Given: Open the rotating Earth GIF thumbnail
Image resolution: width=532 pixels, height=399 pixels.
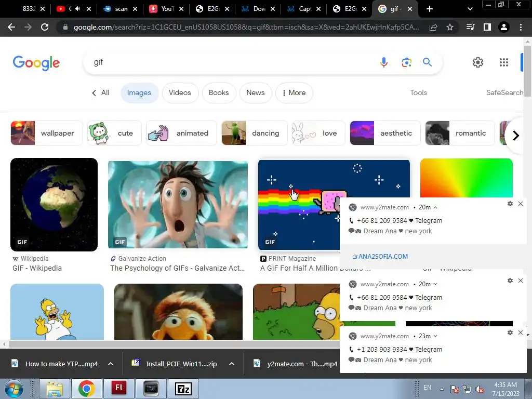Looking at the screenshot, I should (54, 205).
